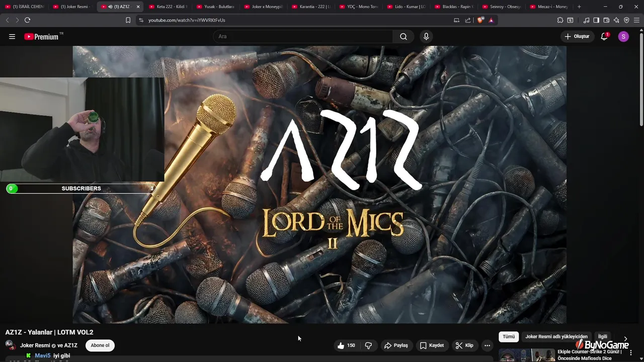
Task: Open account avatar menu 'S'
Action: (x=623, y=36)
